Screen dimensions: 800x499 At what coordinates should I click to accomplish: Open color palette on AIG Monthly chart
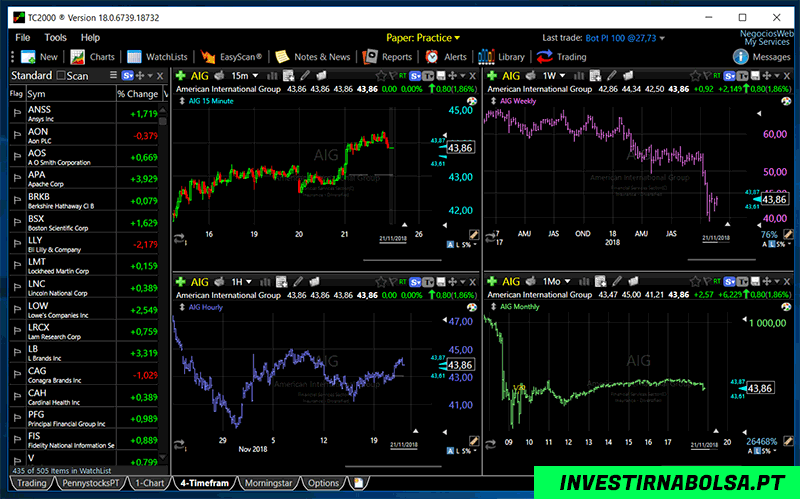[786, 307]
